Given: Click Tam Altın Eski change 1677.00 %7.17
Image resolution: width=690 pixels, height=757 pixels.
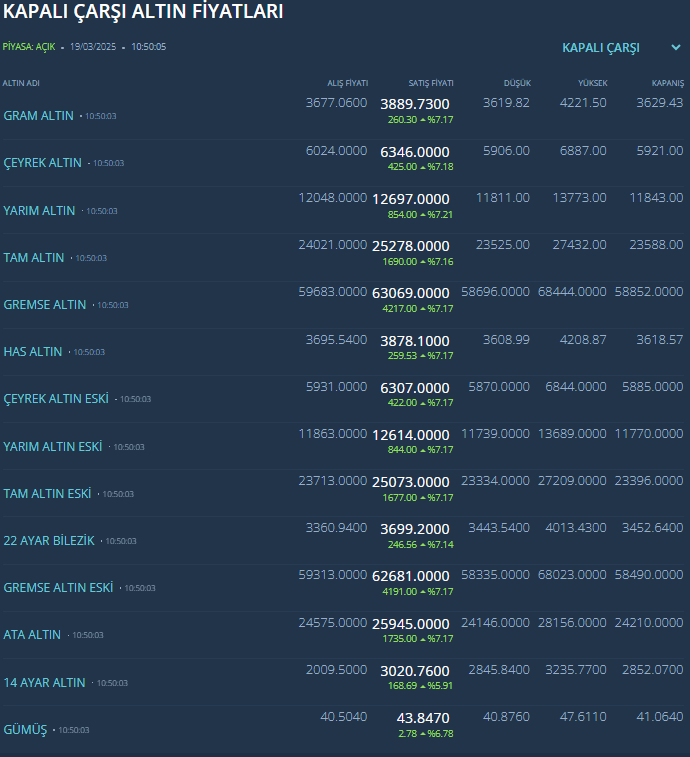Looking at the screenshot, I should click(x=418, y=498).
